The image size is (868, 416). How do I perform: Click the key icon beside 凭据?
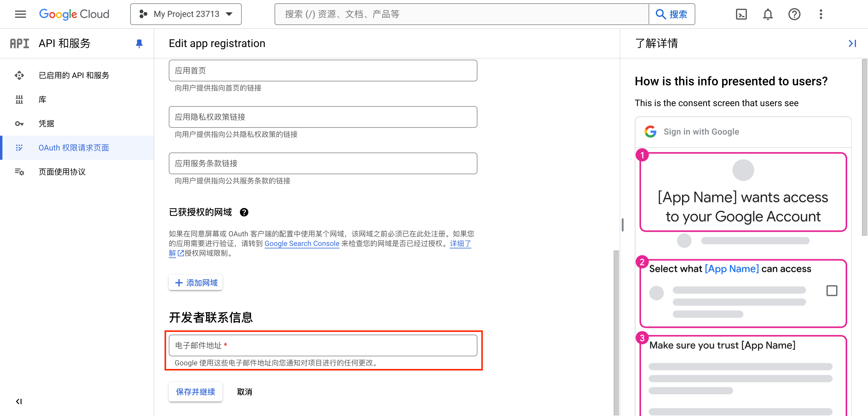tap(19, 123)
